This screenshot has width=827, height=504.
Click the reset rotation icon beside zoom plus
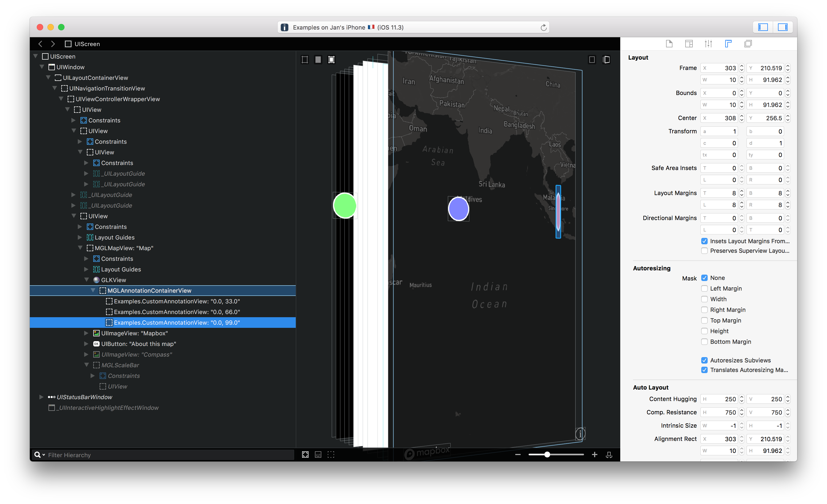pyautogui.click(x=609, y=455)
